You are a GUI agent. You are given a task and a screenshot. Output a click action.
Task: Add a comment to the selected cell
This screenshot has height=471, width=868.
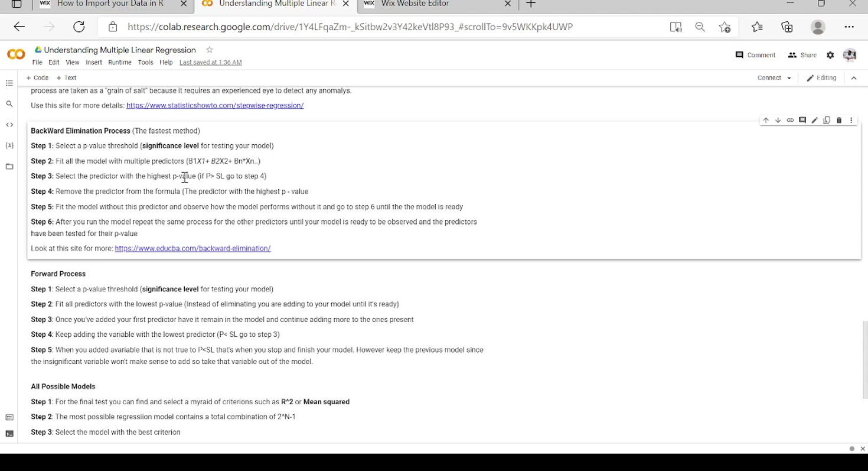tap(802, 121)
